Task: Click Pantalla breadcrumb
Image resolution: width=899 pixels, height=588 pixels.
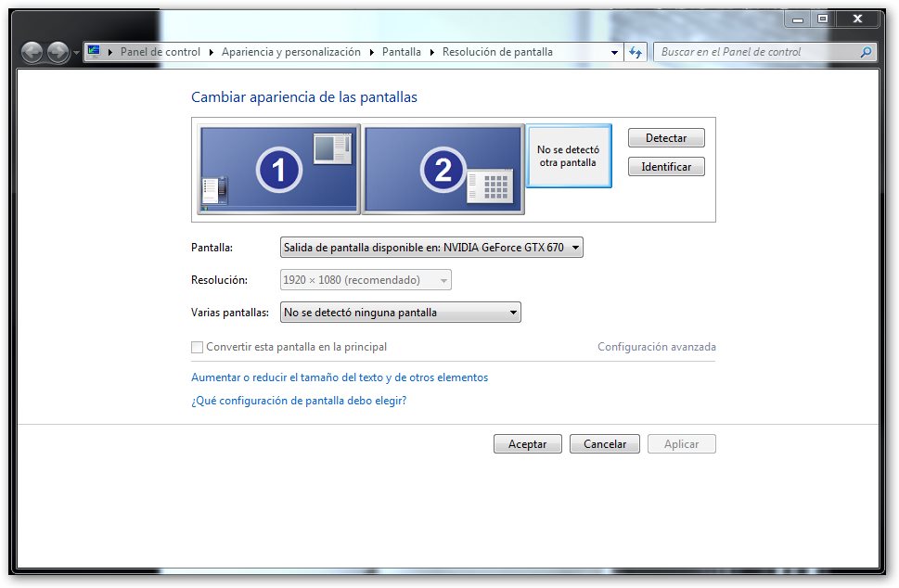Action: click(402, 52)
